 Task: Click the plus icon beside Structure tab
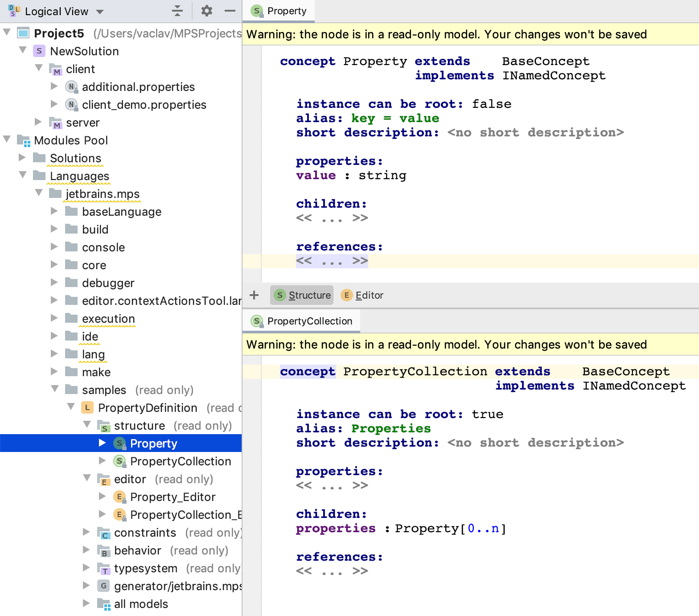tap(254, 295)
